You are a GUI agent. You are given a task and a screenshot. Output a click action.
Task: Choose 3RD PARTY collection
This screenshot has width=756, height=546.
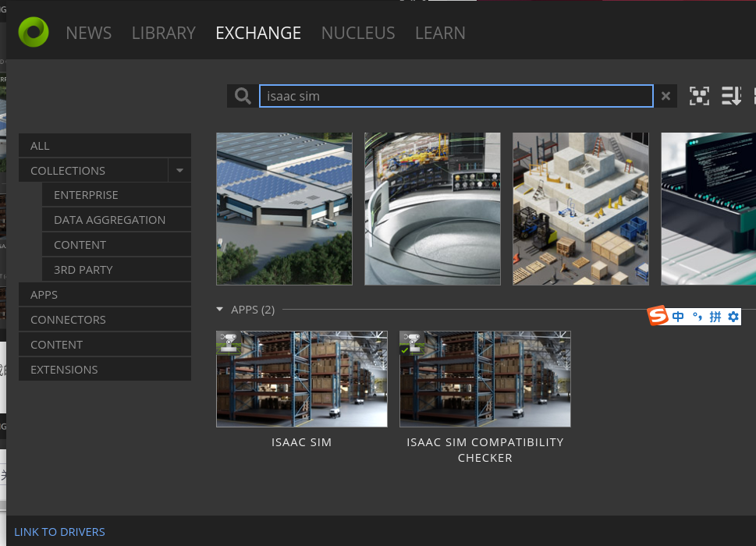click(116, 270)
